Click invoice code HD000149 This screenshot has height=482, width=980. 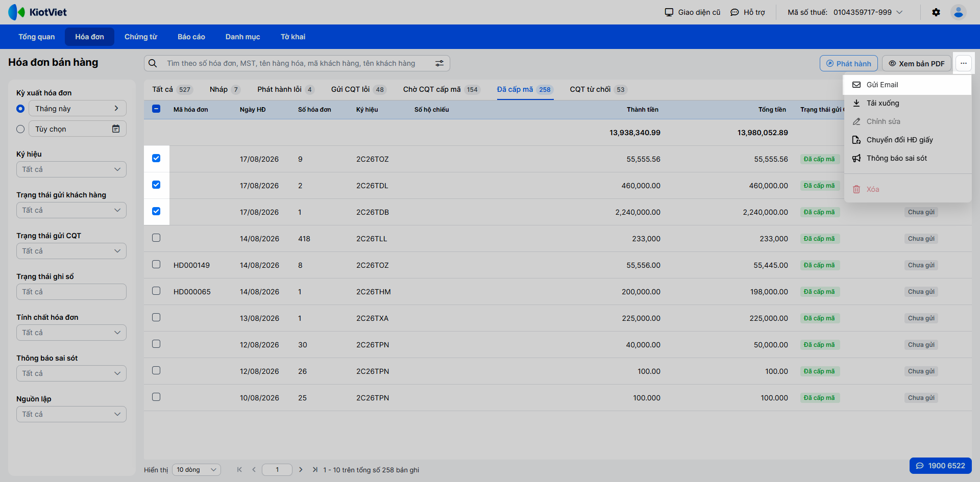[x=192, y=265]
